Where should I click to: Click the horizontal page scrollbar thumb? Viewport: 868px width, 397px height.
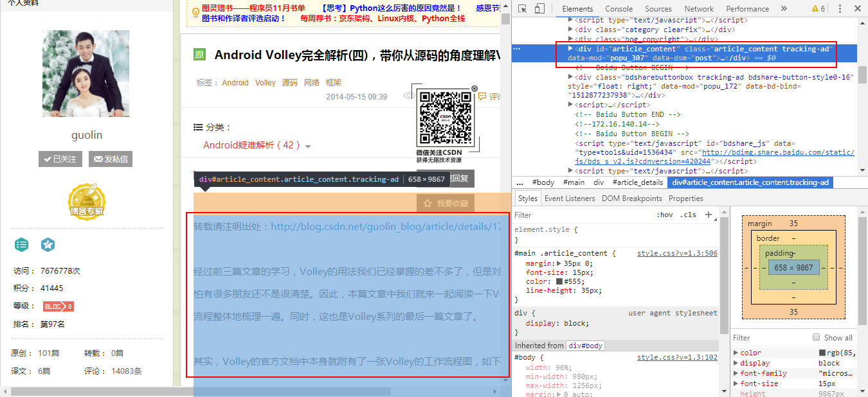(x=201, y=391)
